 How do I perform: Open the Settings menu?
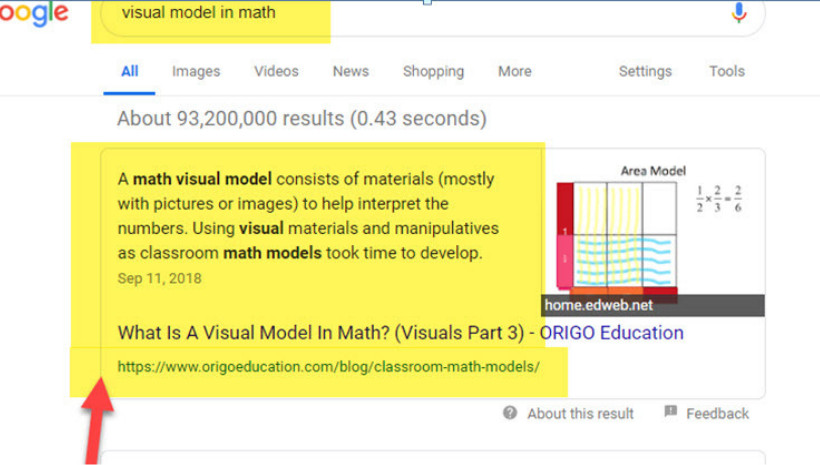point(645,71)
